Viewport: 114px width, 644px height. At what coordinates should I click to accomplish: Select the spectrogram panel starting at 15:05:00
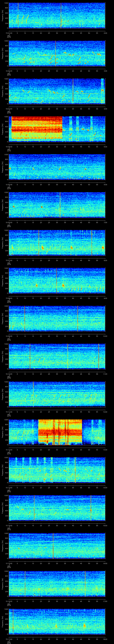57,167
